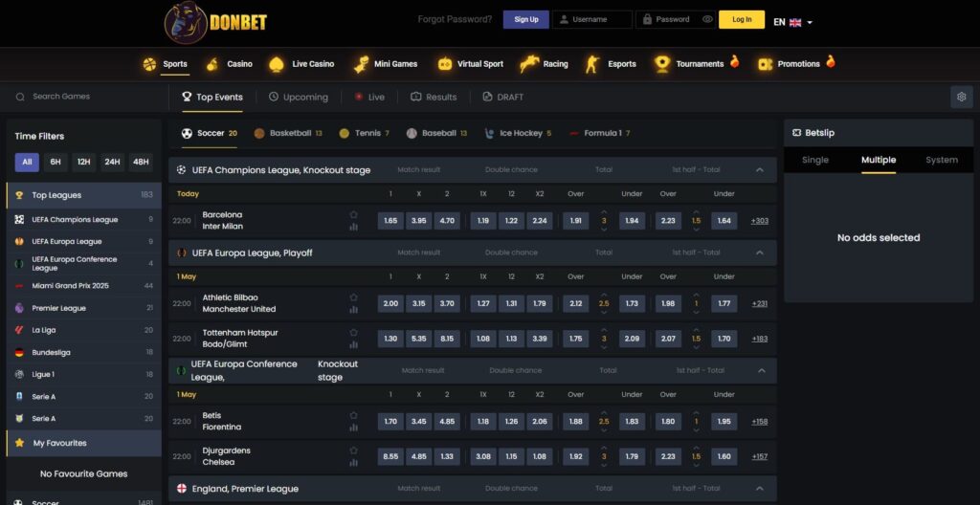Open the Esports section

pos(611,64)
